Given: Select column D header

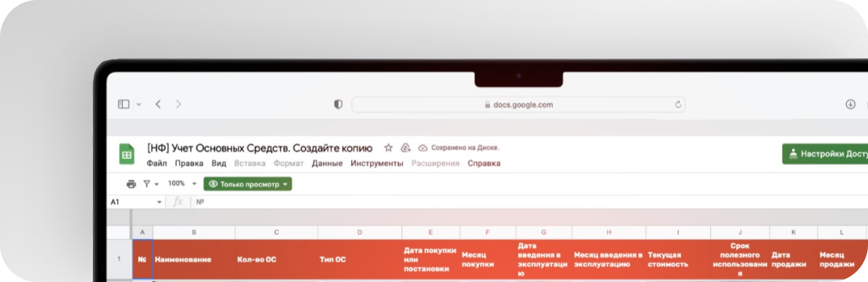Looking at the screenshot, I should (x=360, y=233).
